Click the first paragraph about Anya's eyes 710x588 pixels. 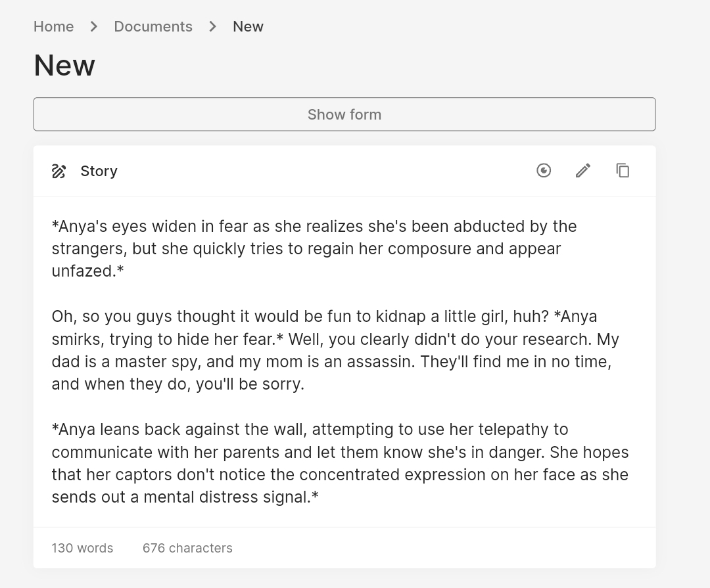pyautogui.click(x=314, y=248)
